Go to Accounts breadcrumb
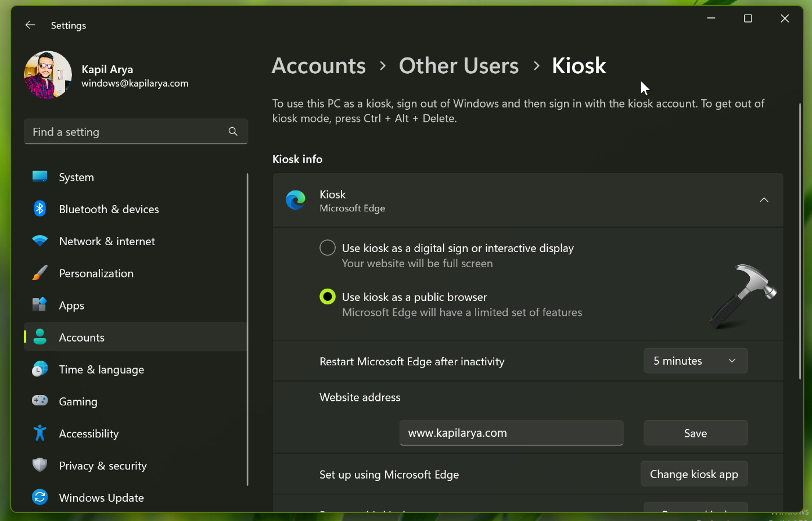 click(319, 66)
